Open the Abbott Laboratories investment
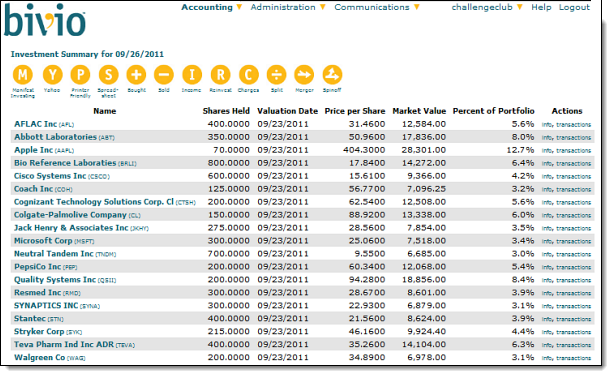The height and width of the screenshot is (376, 612). 55,137
